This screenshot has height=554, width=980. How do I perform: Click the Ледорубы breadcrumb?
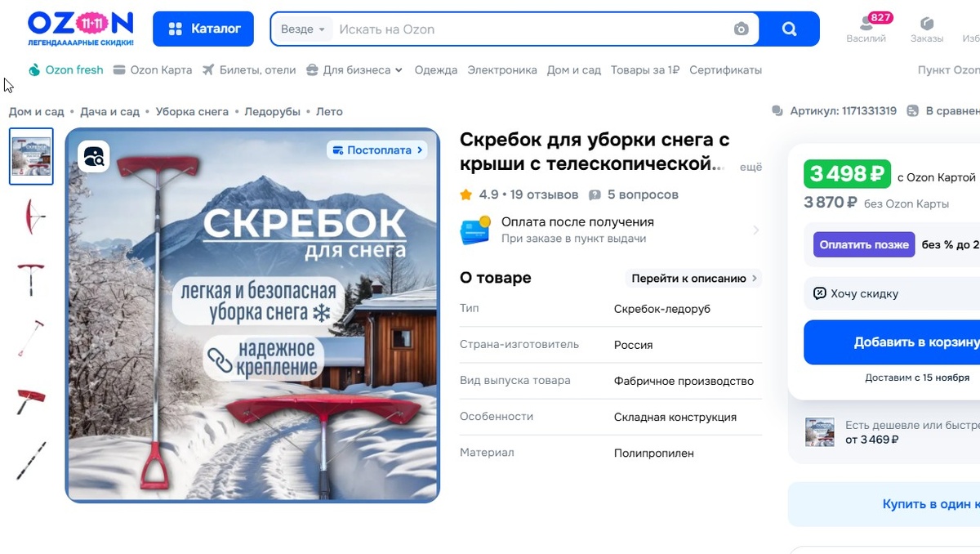coord(273,112)
